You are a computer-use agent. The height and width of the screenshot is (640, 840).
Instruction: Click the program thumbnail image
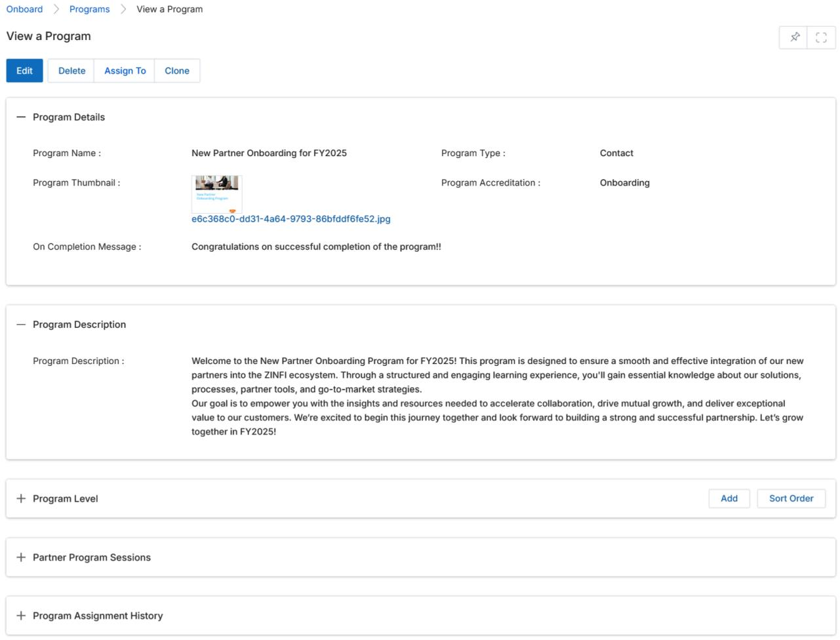point(217,194)
